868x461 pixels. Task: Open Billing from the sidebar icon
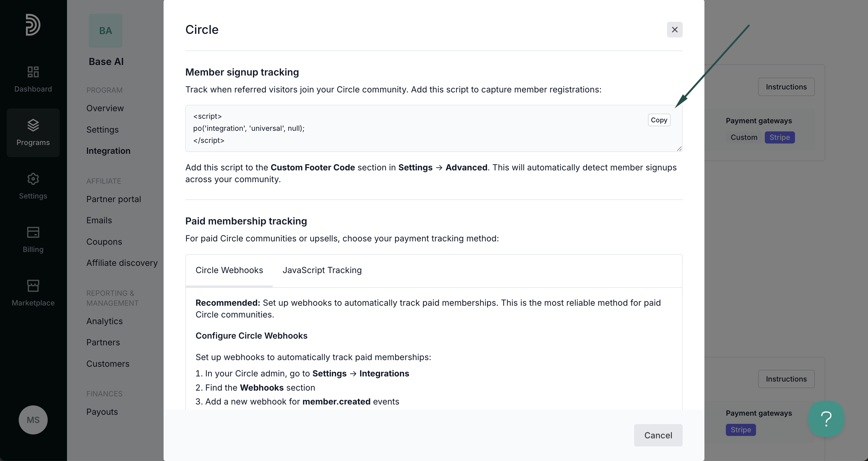33,240
